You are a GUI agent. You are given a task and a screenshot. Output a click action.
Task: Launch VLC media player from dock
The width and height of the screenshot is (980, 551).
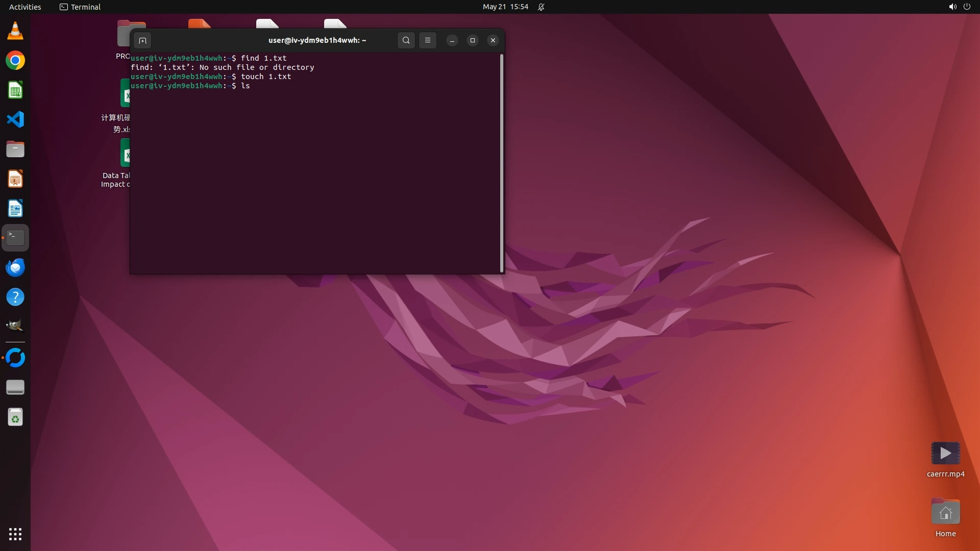point(15,31)
